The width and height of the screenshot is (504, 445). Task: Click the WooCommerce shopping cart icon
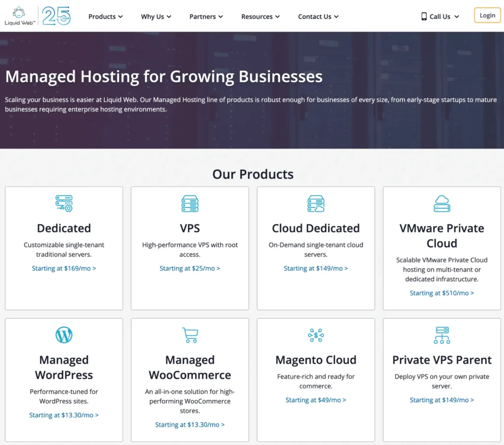[190, 335]
